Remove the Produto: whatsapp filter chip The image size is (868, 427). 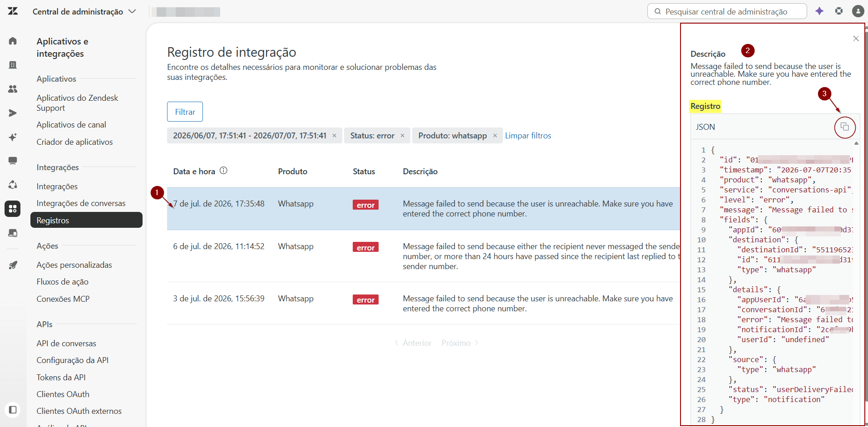tap(495, 136)
